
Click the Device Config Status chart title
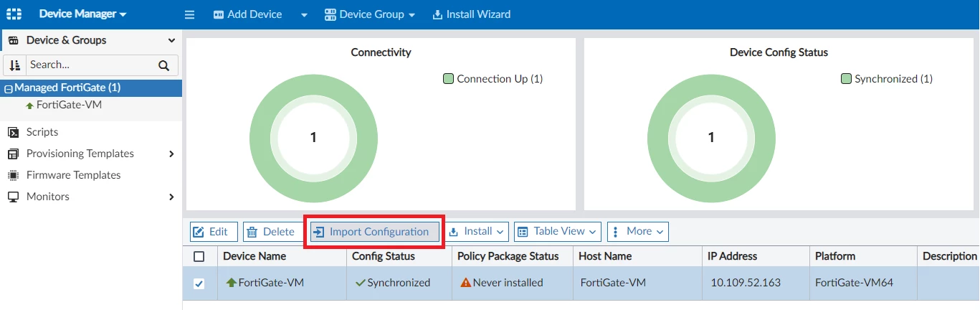779,52
